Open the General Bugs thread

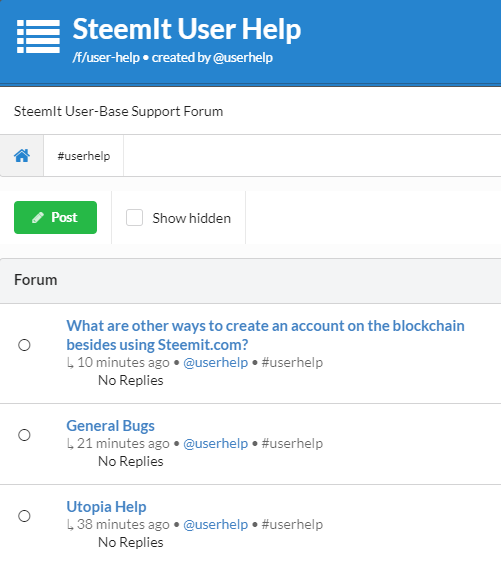pyautogui.click(x=110, y=426)
